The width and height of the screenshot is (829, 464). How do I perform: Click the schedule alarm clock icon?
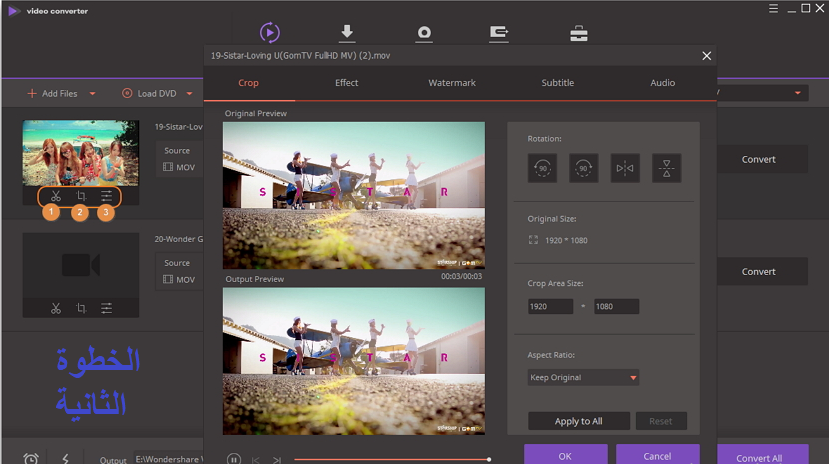[x=31, y=458]
